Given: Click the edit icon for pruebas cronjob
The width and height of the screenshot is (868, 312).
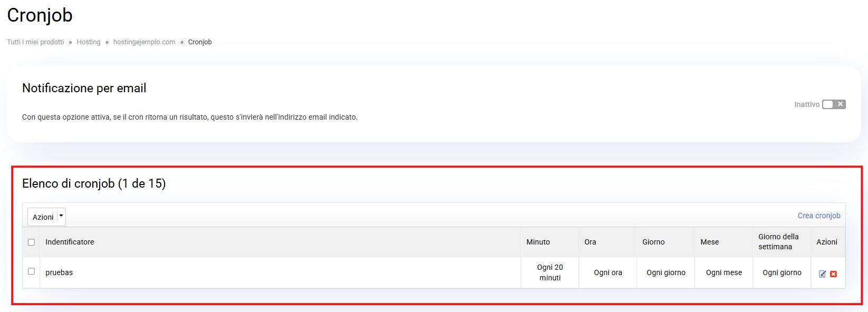Looking at the screenshot, I should pyautogui.click(x=822, y=274).
